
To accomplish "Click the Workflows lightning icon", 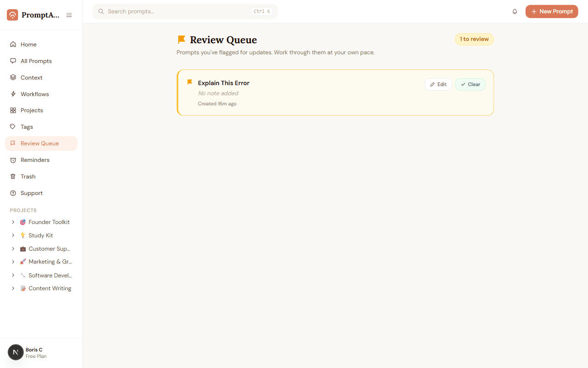I will coord(13,94).
